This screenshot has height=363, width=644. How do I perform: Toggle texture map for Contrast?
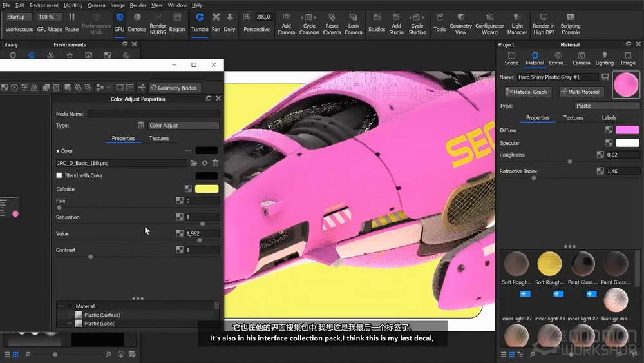coord(180,250)
